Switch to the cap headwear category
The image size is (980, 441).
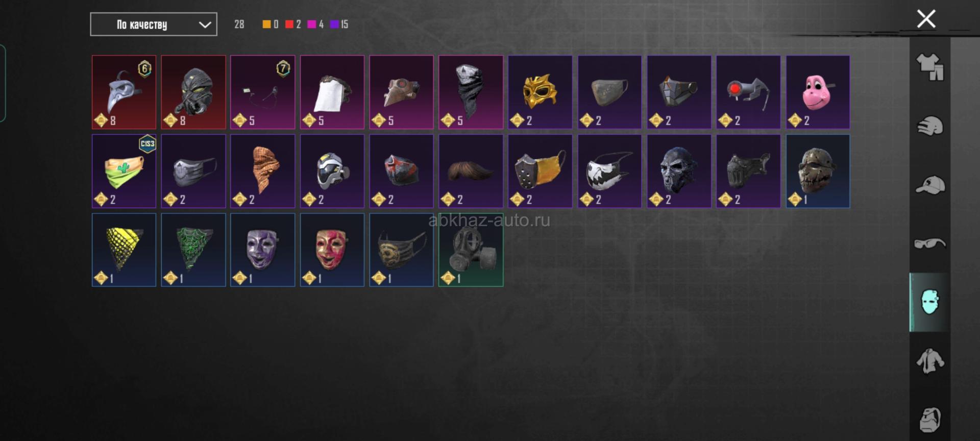[930, 185]
